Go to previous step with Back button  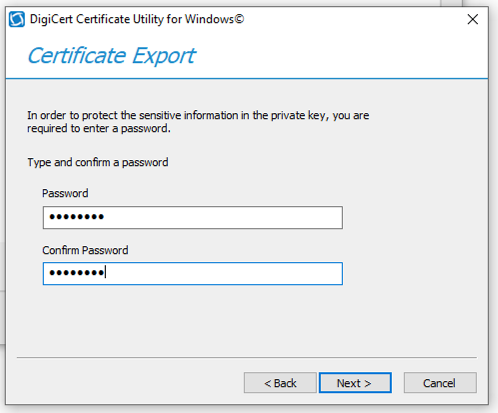(280, 383)
